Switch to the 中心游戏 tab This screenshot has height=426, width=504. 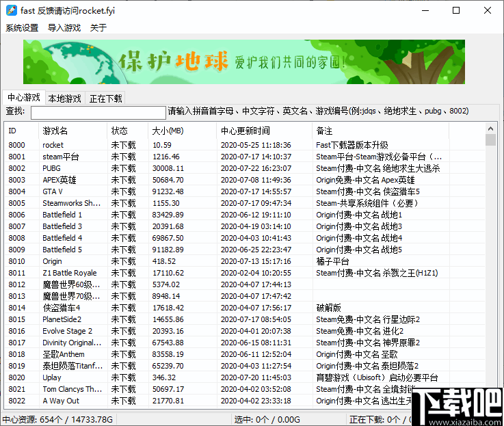pos(24,97)
